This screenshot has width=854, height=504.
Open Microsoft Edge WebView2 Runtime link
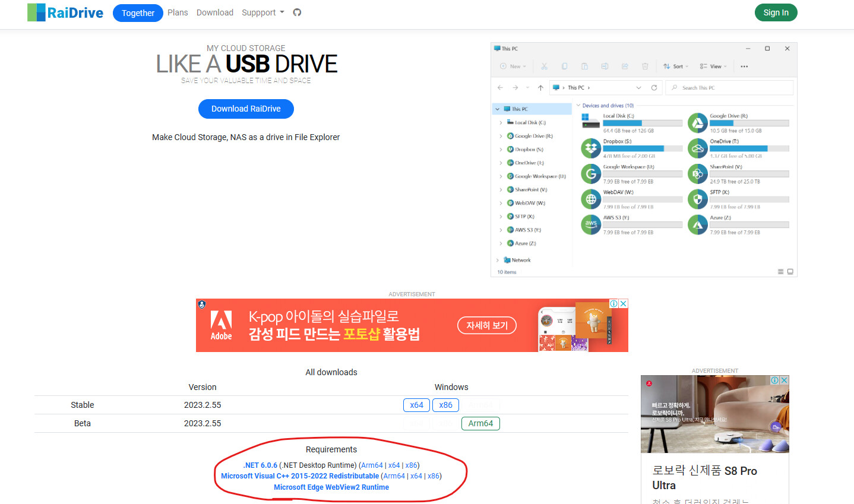331,487
